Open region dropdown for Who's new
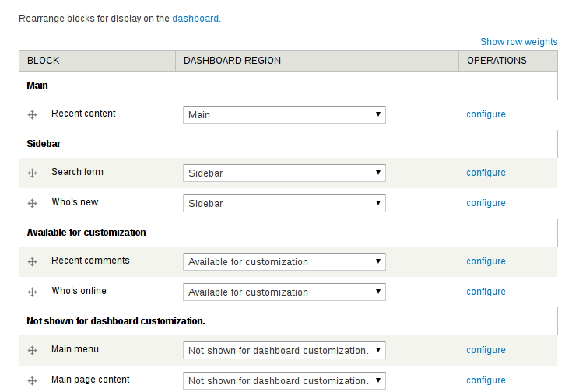The height and width of the screenshot is (392, 565). coord(284,203)
